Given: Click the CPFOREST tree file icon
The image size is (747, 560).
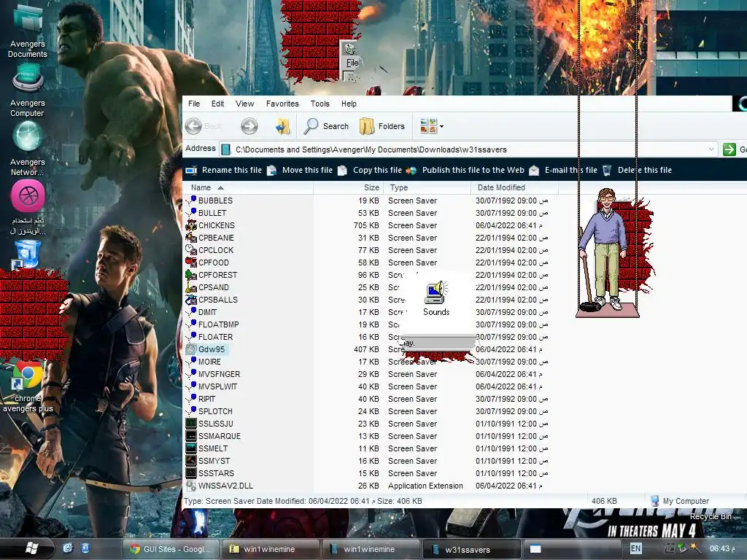Looking at the screenshot, I should click(191, 275).
